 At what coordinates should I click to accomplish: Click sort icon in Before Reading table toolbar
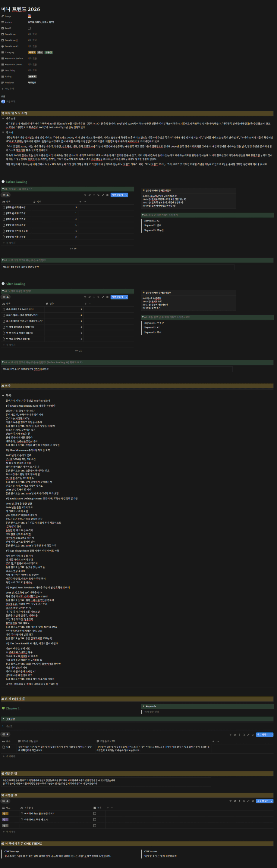point(90,195)
